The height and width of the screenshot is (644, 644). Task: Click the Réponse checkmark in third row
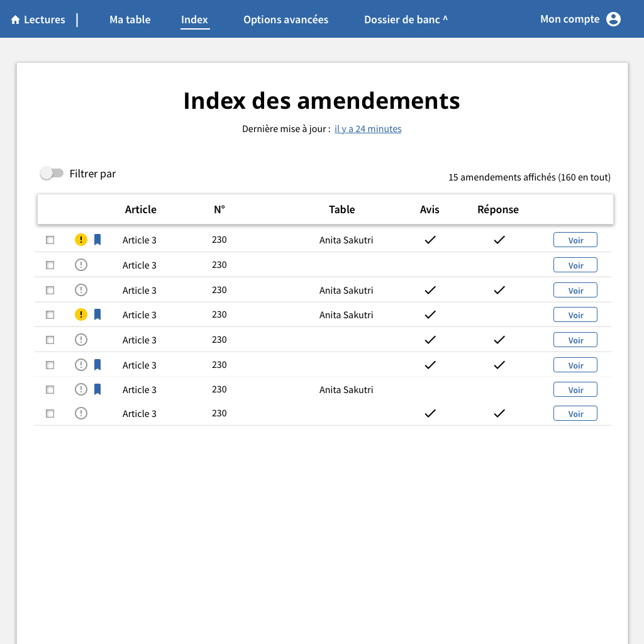click(x=499, y=291)
